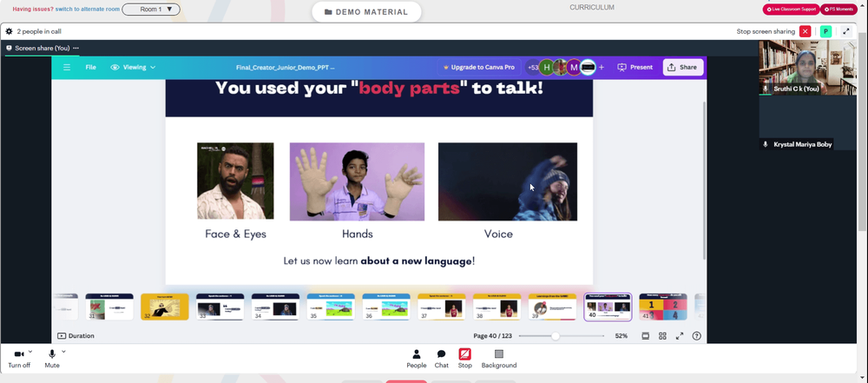
Task: Click the 2 people in call label
Action: 39,31
